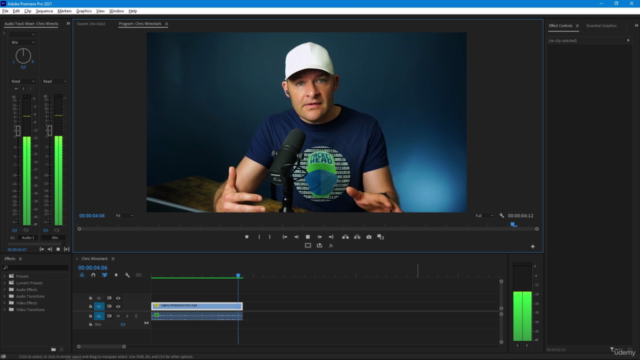
Task: Stop playback in the Program monitor
Action: click(308, 237)
